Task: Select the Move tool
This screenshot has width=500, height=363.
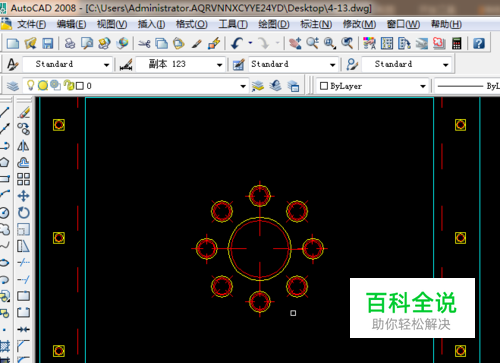Action: (x=23, y=196)
